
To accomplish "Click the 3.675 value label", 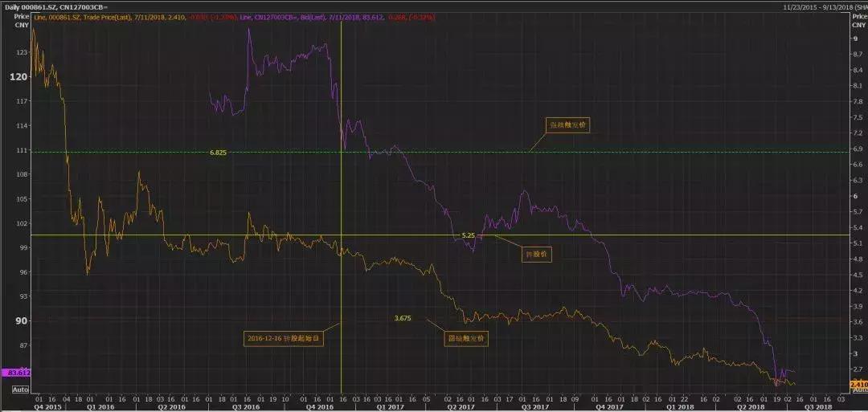I will coord(403,318).
